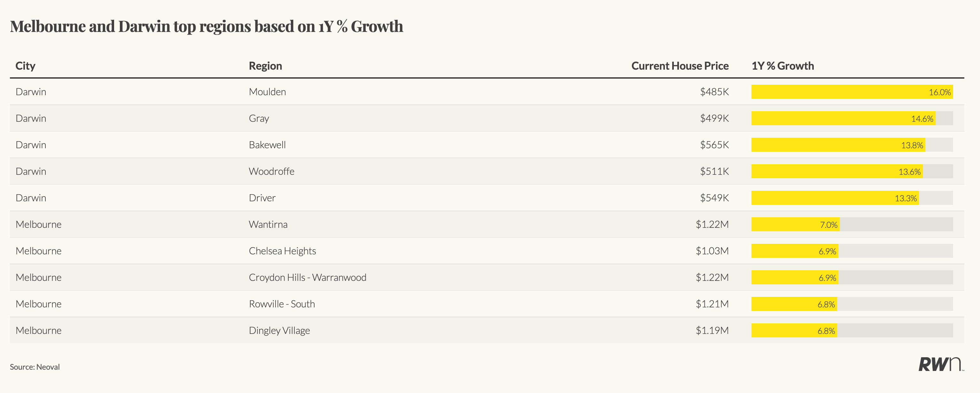Select the Rowville - South region cell

coord(282,304)
